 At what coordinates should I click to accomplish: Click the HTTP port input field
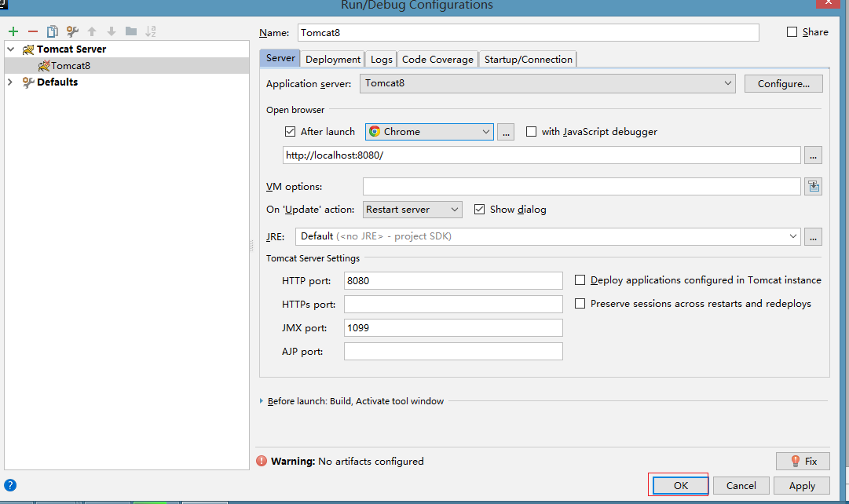point(453,280)
